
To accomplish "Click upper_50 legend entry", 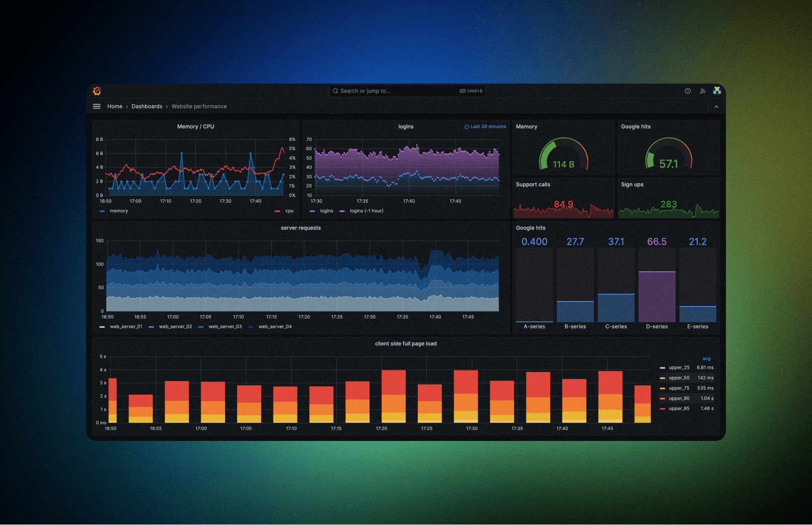I will tap(679, 378).
